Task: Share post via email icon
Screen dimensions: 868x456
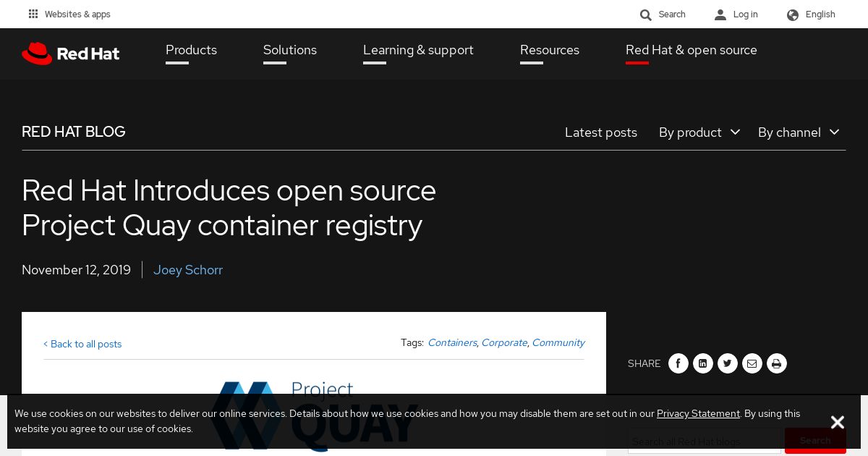Action: tap(752, 363)
